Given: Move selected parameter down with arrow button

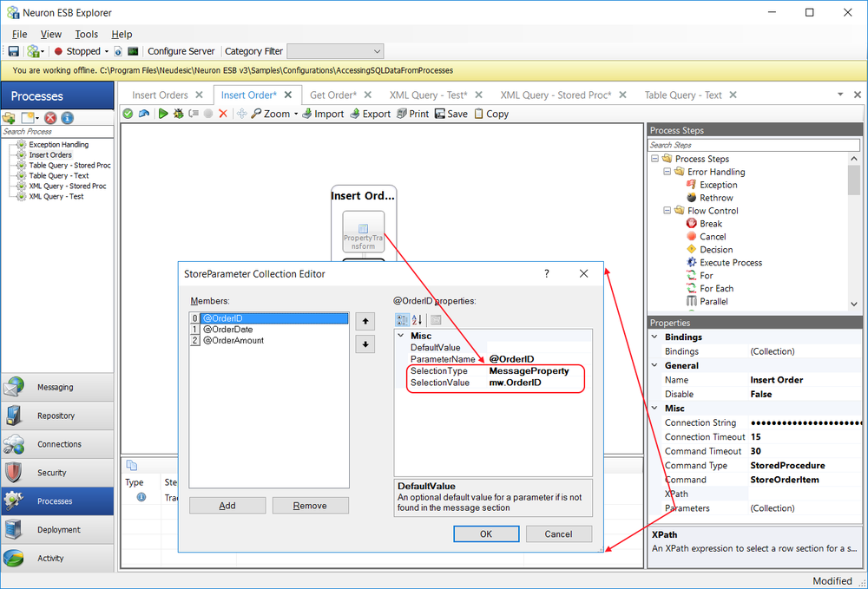Looking at the screenshot, I should pyautogui.click(x=365, y=344).
